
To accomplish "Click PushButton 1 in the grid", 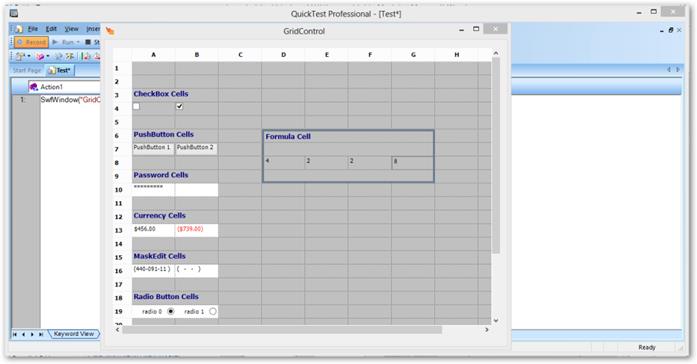I will point(153,148).
